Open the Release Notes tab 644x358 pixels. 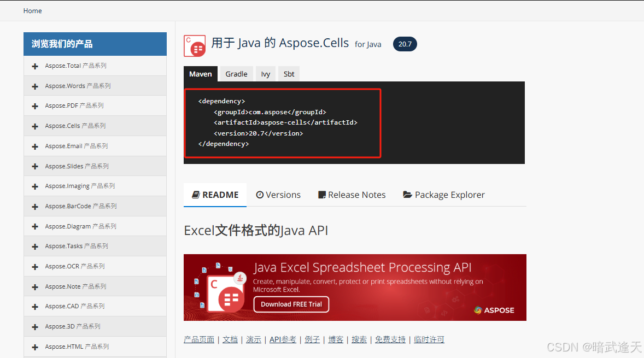(x=352, y=195)
